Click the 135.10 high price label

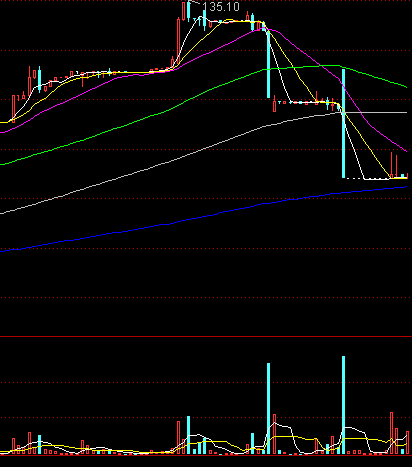pyautogui.click(x=221, y=7)
